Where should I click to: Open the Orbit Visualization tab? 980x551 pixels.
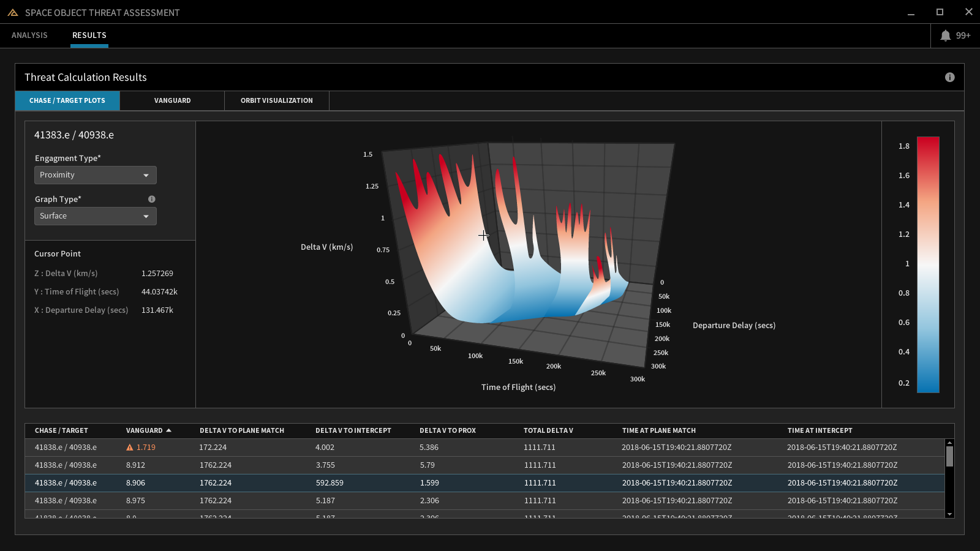[276, 100]
